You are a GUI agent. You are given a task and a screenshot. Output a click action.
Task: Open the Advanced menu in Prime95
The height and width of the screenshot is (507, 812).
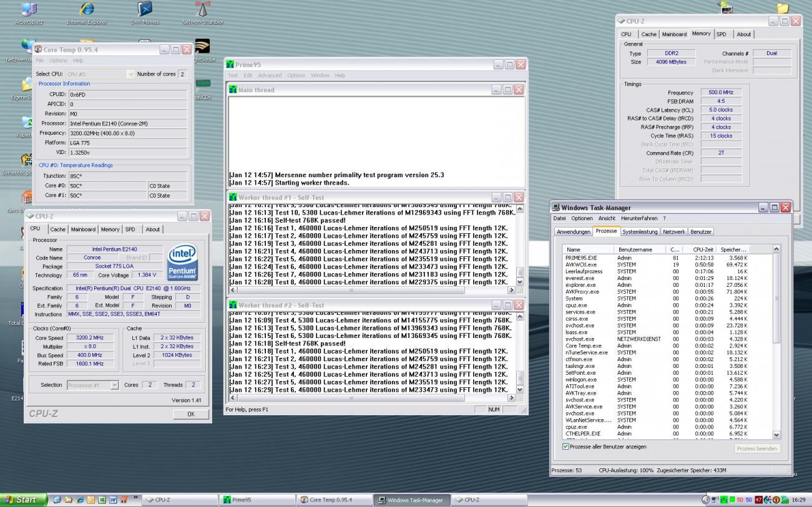pyautogui.click(x=270, y=75)
